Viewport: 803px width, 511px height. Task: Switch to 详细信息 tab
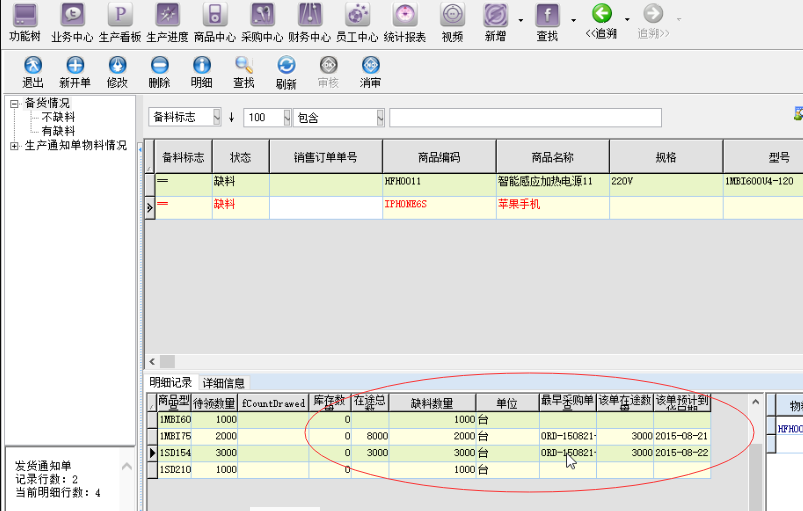(223, 382)
